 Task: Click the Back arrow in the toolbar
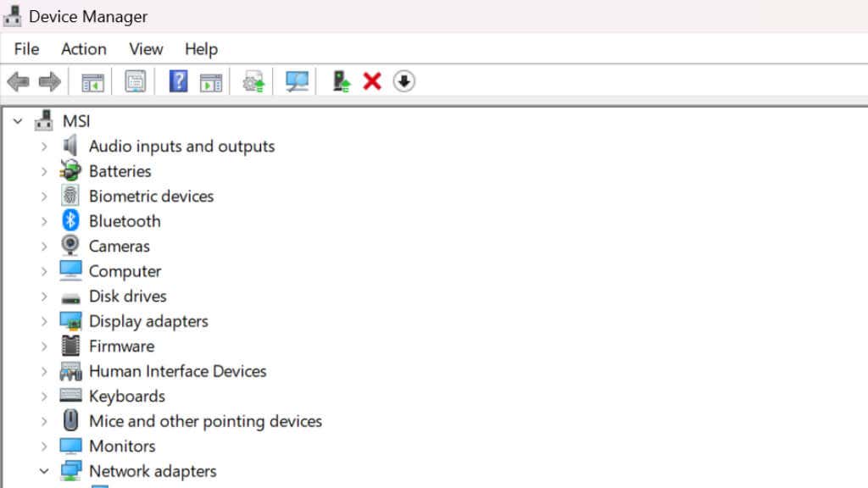(18, 82)
